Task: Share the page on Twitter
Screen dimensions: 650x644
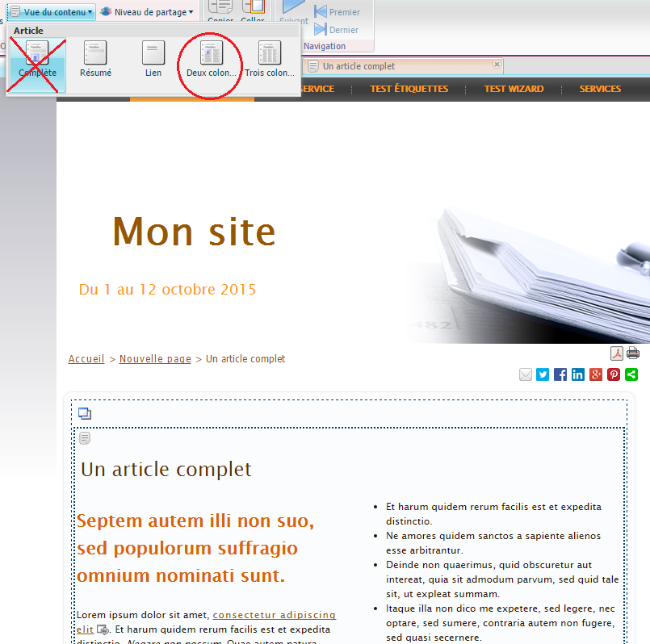Action: tap(543, 374)
